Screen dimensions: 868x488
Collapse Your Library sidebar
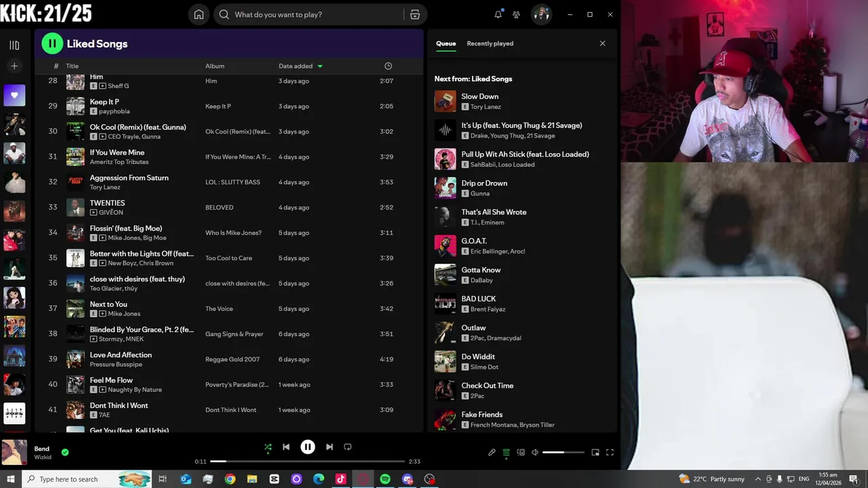[x=14, y=45]
